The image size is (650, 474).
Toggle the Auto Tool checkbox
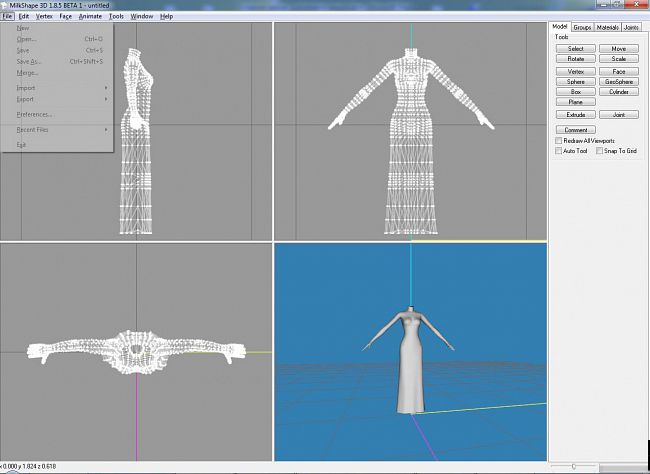pos(558,151)
